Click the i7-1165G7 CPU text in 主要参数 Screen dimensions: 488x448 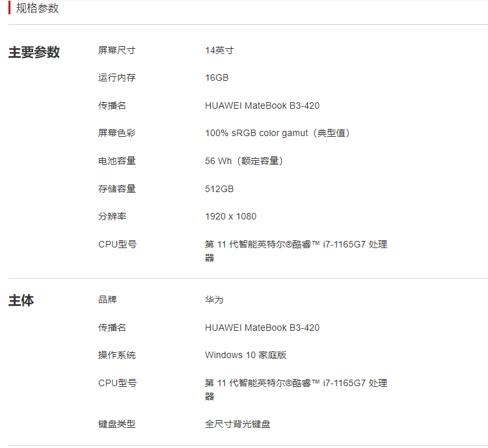click(x=344, y=244)
